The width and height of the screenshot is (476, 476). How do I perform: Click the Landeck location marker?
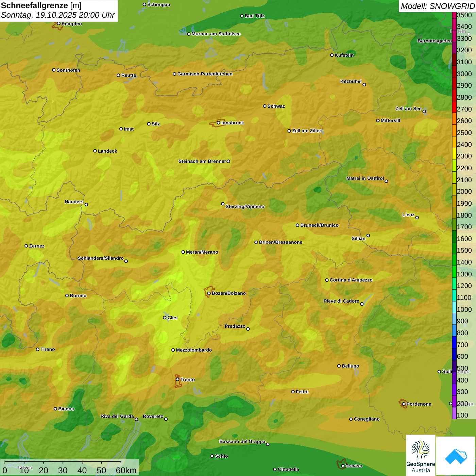95,151
